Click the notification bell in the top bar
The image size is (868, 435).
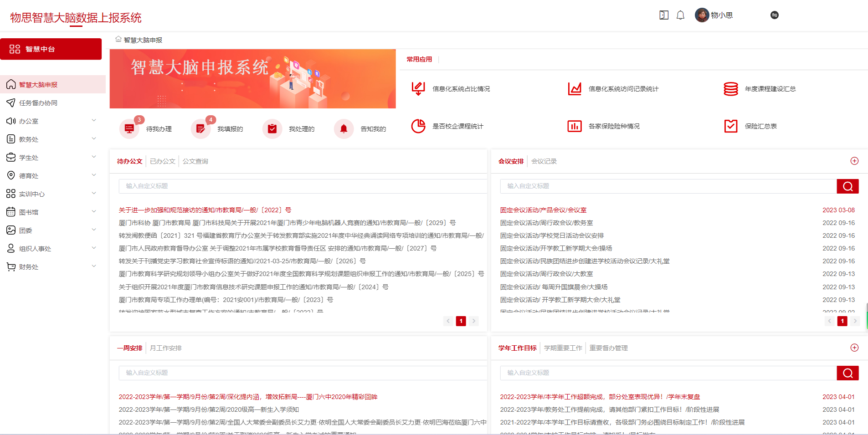680,15
